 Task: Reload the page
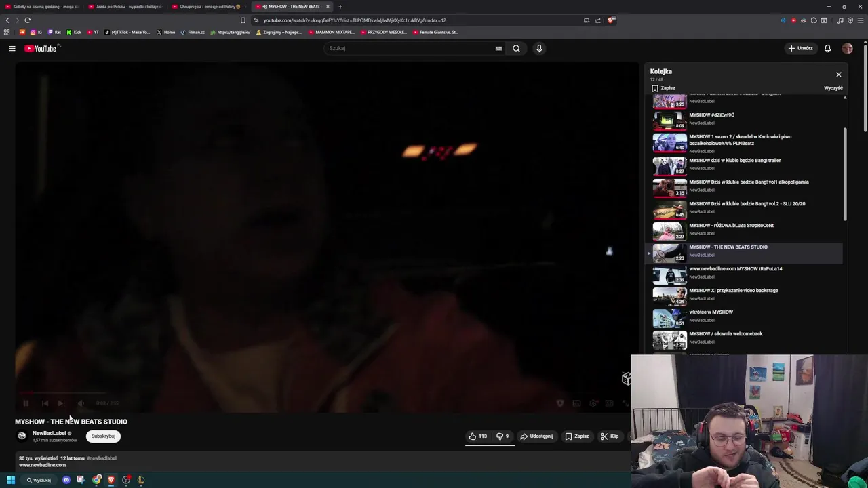point(28,20)
